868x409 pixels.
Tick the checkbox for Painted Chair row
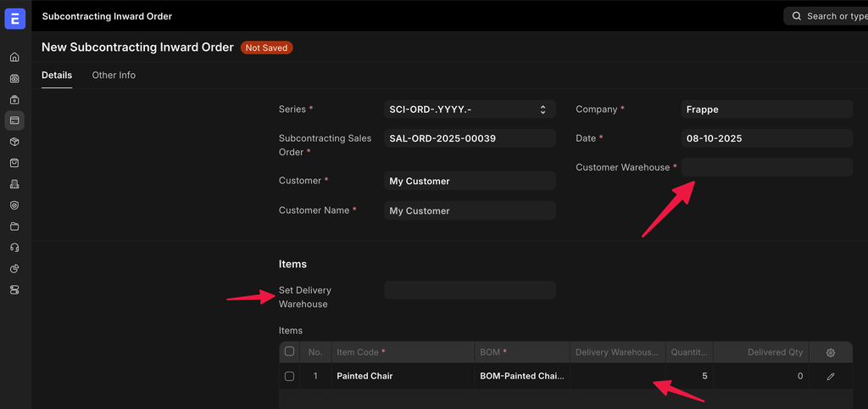[290, 376]
